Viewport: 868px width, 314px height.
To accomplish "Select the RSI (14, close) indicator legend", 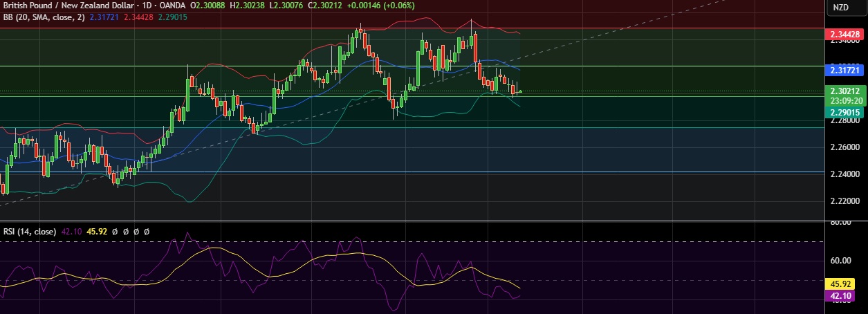I will 30,232.
